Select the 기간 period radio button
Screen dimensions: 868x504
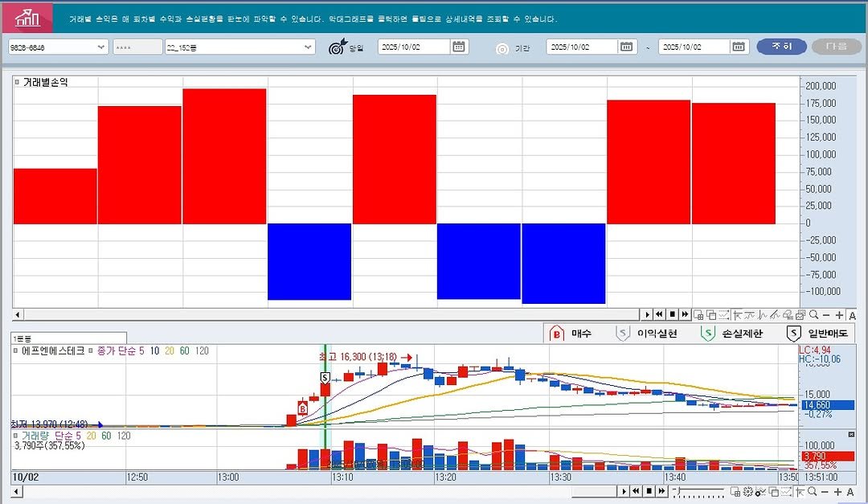coord(502,48)
